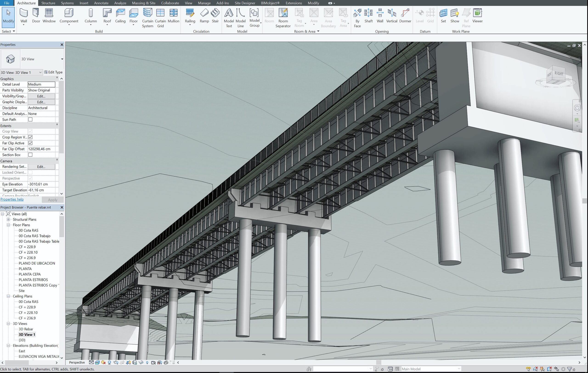
Task: Expand the Structural Plans tree node
Action: coord(8,219)
